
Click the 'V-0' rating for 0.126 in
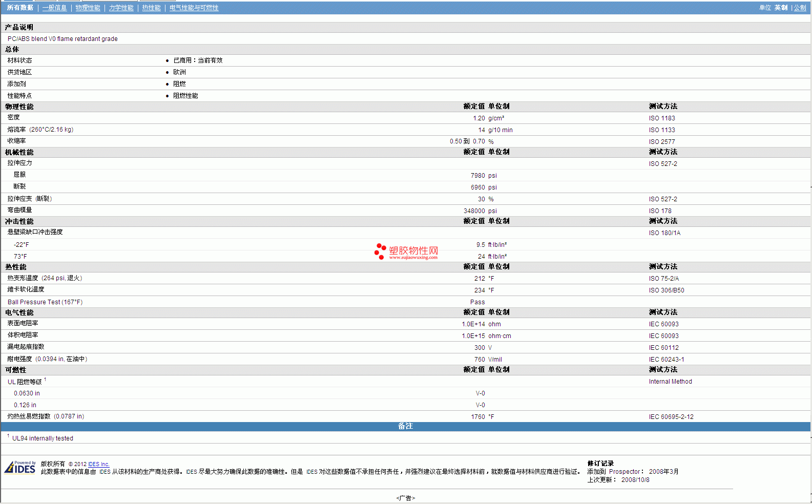[480, 405]
